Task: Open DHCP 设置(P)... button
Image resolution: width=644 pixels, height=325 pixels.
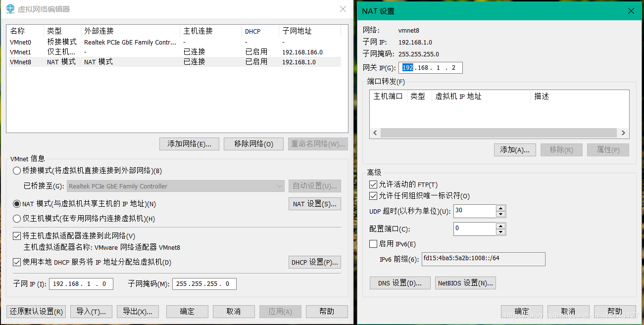Action: 315,262
